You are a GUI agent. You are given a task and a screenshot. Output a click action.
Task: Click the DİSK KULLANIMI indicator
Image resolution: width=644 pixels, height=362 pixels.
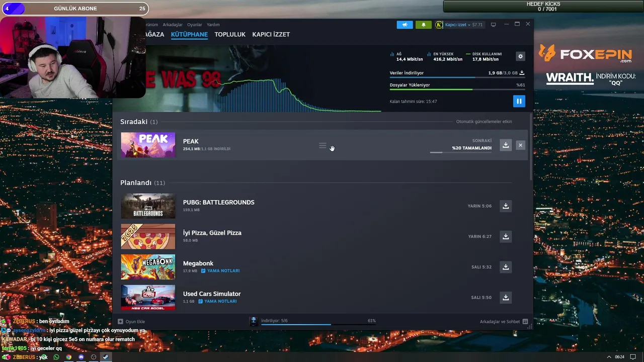(484, 57)
